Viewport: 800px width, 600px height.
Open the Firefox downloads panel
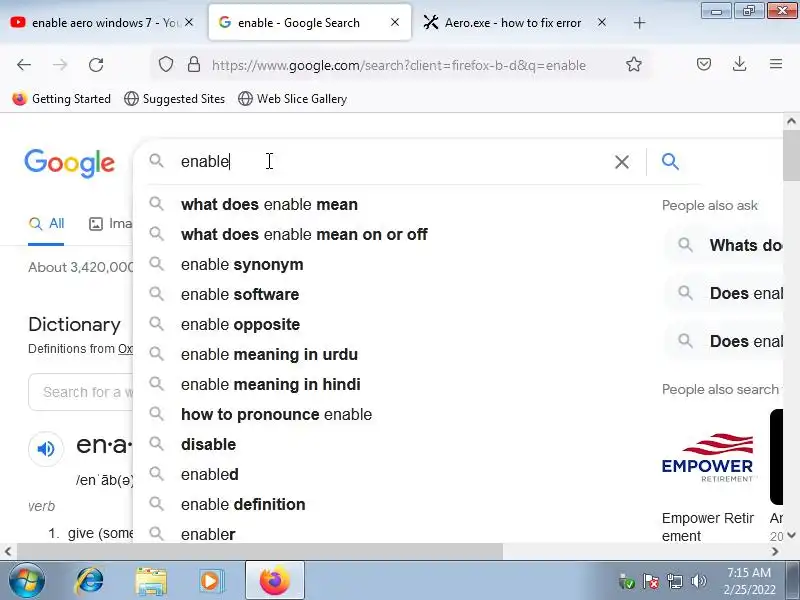coord(740,65)
